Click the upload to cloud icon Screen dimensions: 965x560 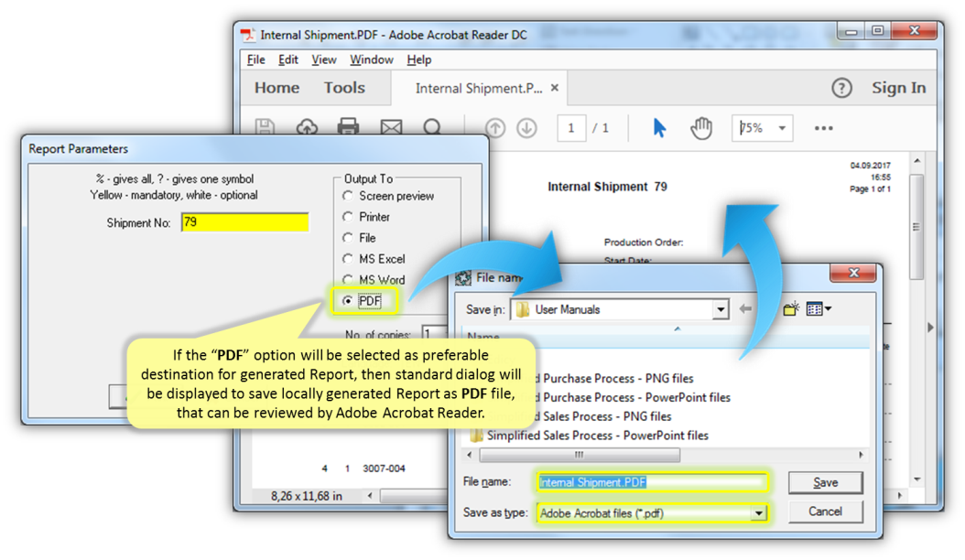click(x=307, y=127)
